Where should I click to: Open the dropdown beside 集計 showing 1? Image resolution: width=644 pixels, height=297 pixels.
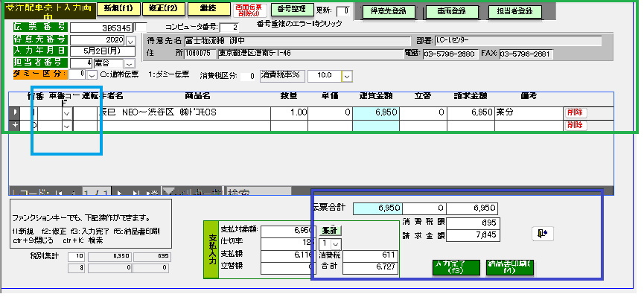(x=336, y=243)
